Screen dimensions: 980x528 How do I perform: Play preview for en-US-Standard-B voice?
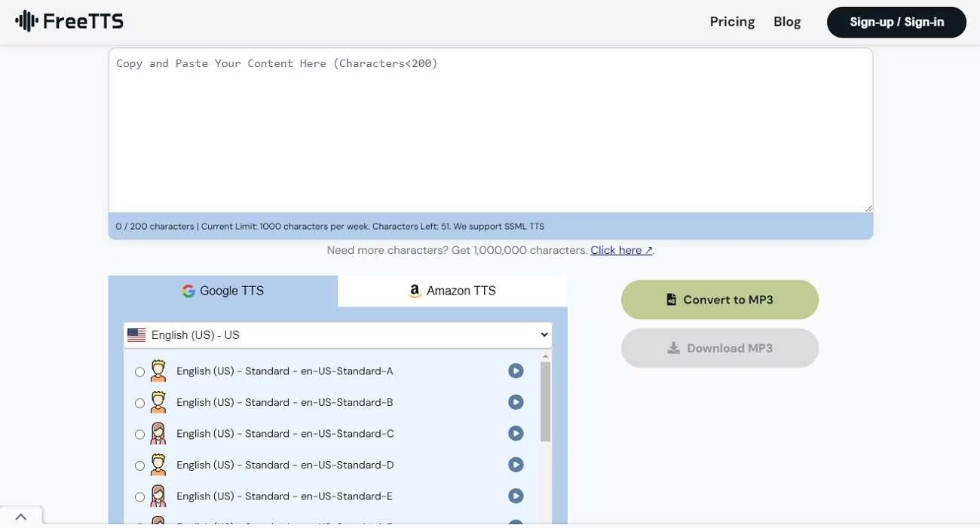point(516,402)
